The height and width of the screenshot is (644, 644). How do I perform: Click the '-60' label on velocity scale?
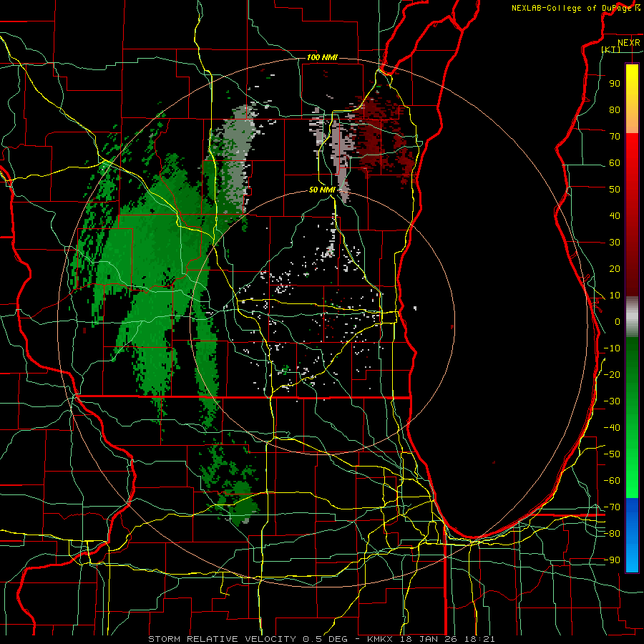[x=612, y=481]
